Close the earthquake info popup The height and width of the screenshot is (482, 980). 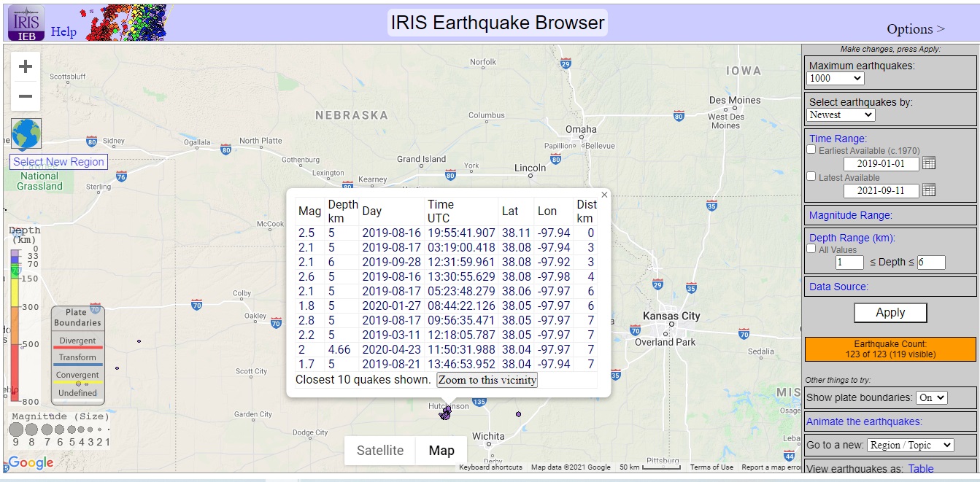(604, 195)
